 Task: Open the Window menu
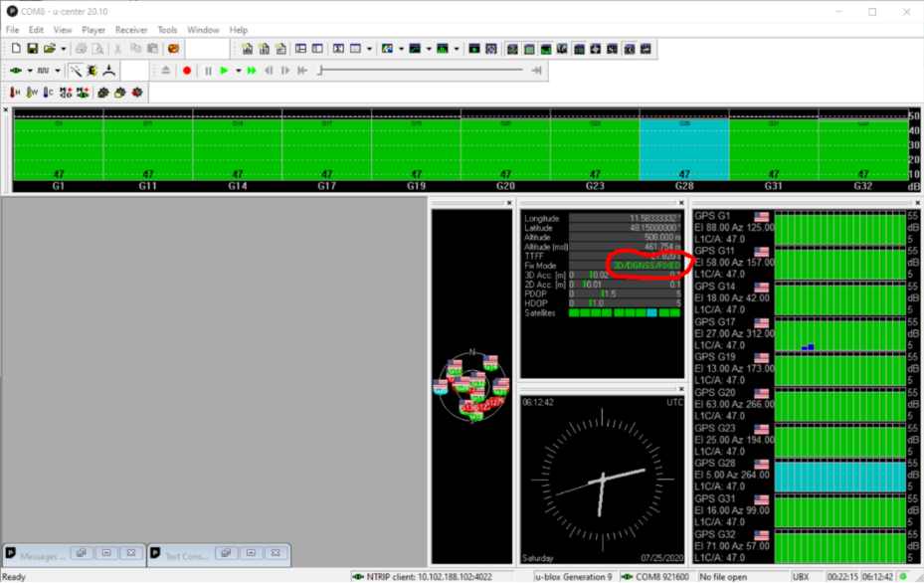click(x=203, y=30)
